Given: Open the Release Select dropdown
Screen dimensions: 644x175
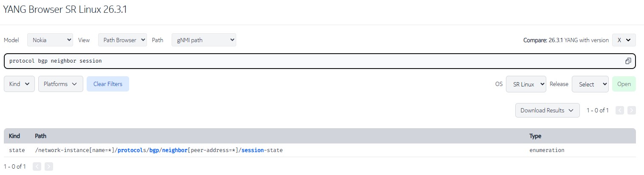Looking at the screenshot, I should tap(590, 84).
